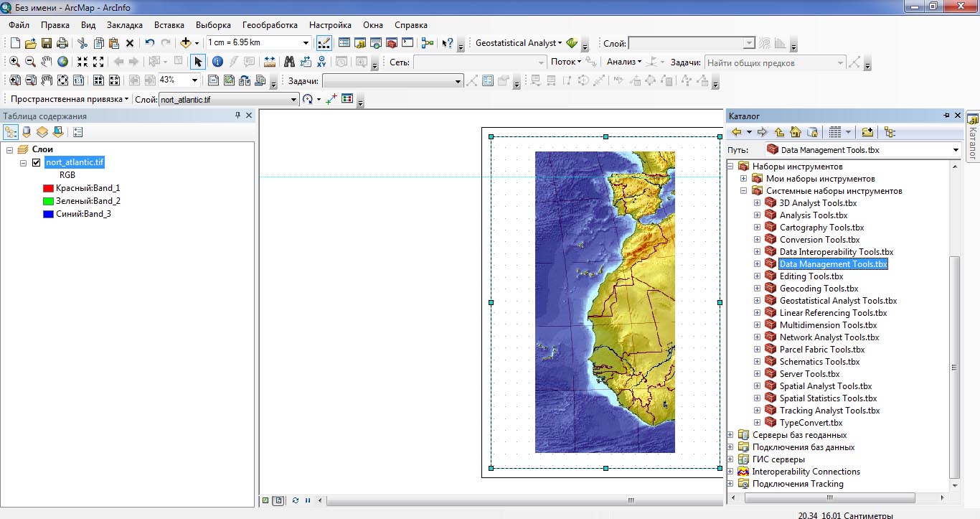Screen dimensions: 980x519
Task: Expand the Spatial Analyst Tools.tbx node
Action: coord(757,386)
